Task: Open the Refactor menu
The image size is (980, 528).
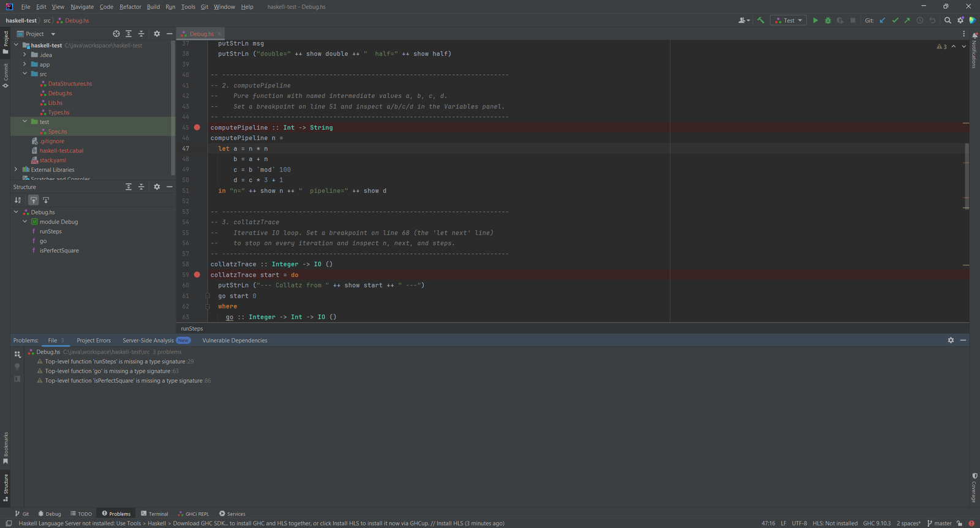Action: coord(130,7)
